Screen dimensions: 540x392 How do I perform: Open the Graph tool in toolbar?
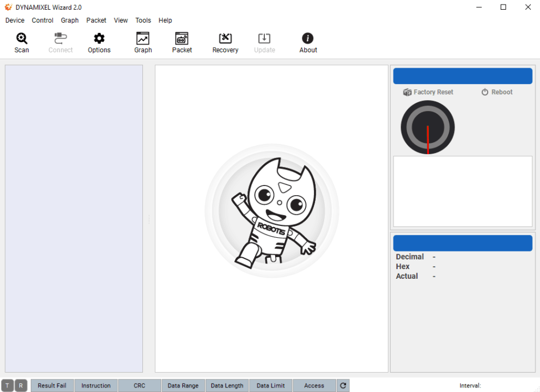coord(142,39)
